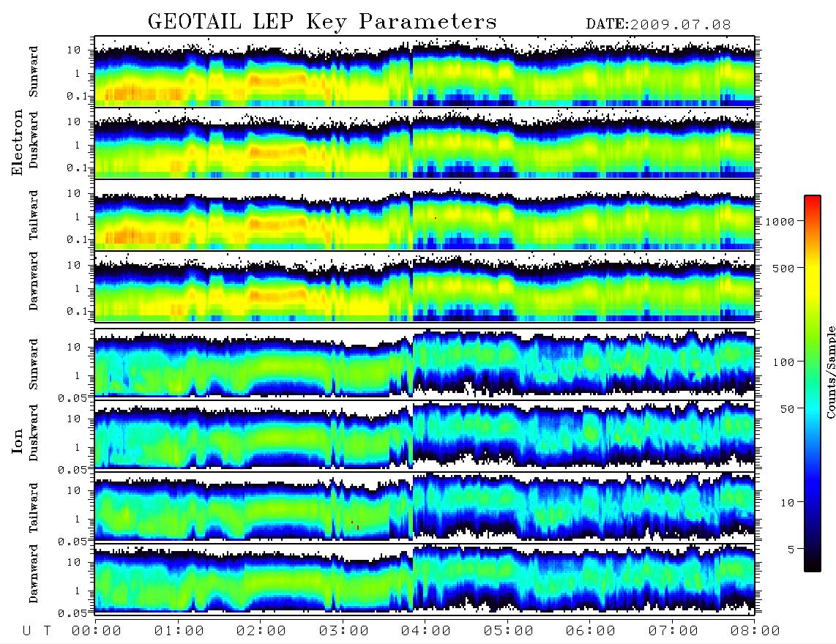
Task: Click the title "GEOTAIL LEP Key Parameters"
Action: [x=322, y=22]
